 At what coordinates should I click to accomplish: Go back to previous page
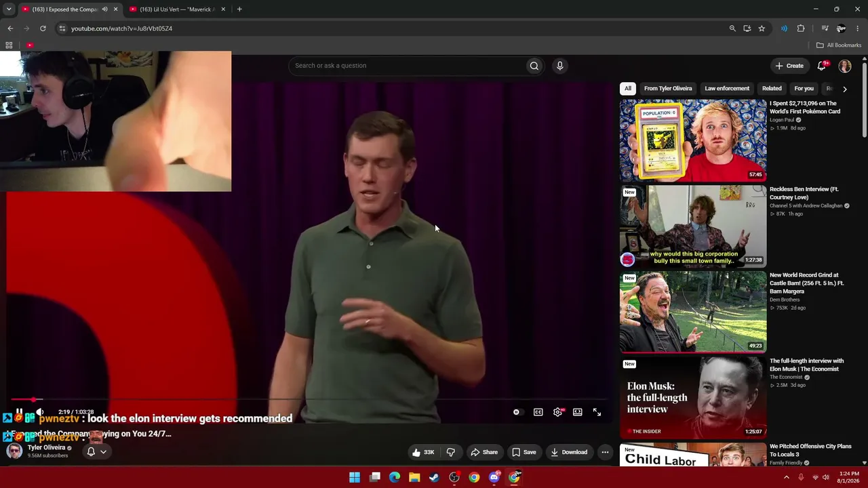[10, 28]
